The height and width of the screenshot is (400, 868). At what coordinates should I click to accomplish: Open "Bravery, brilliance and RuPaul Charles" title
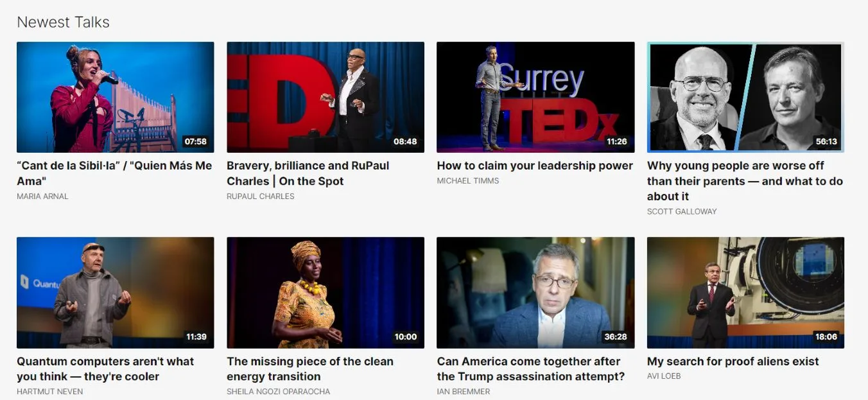pos(308,173)
